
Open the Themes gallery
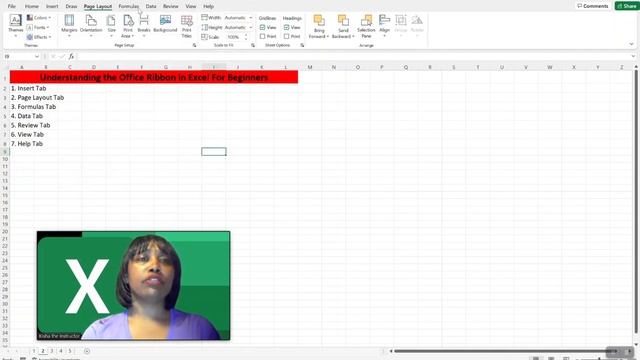[x=16, y=25]
